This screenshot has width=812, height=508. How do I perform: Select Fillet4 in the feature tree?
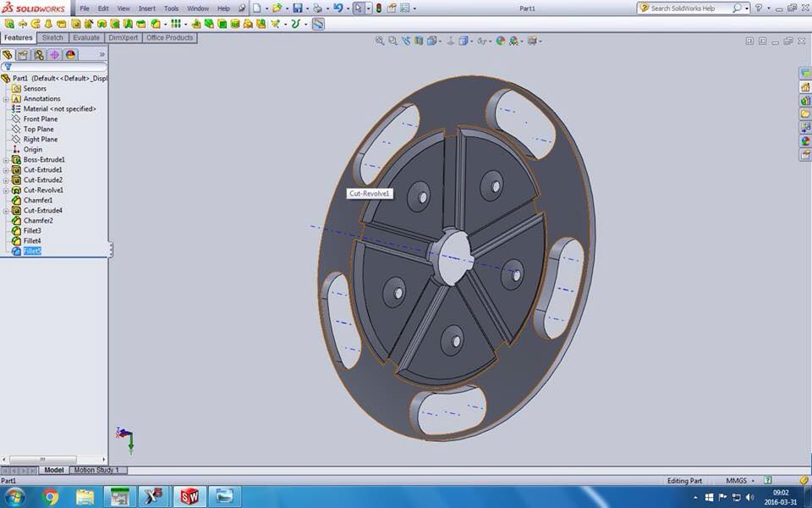32,241
